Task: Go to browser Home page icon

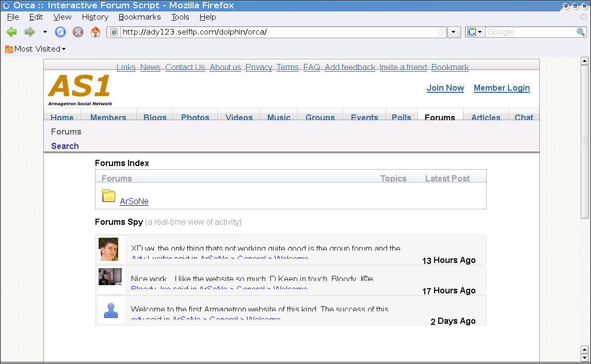Action: [95, 32]
